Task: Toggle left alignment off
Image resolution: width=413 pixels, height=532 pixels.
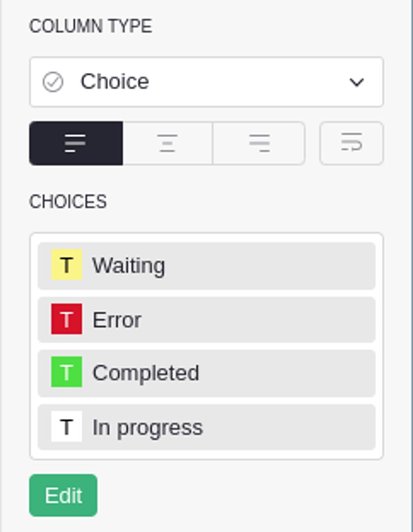Action: tap(76, 143)
